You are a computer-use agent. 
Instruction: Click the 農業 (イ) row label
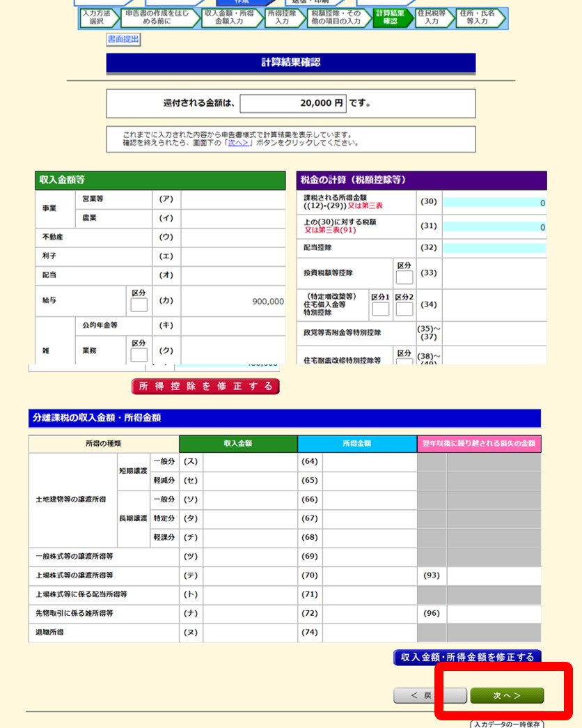[x=89, y=218]
